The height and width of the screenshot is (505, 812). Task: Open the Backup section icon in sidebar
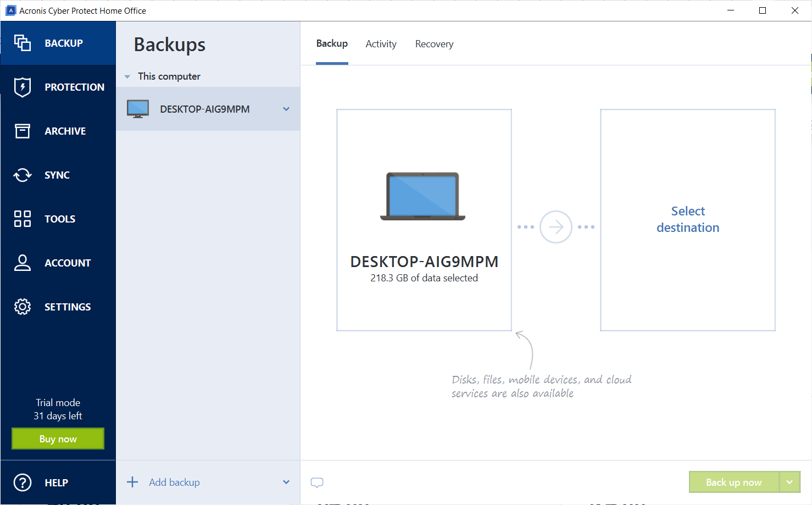23,43
